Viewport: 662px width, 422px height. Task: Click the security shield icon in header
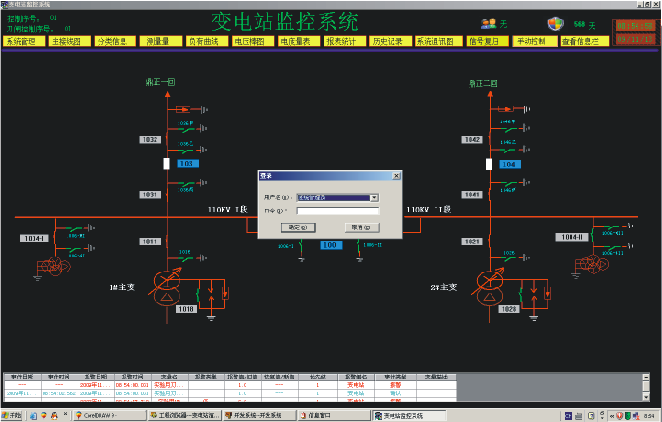point(556,23)
